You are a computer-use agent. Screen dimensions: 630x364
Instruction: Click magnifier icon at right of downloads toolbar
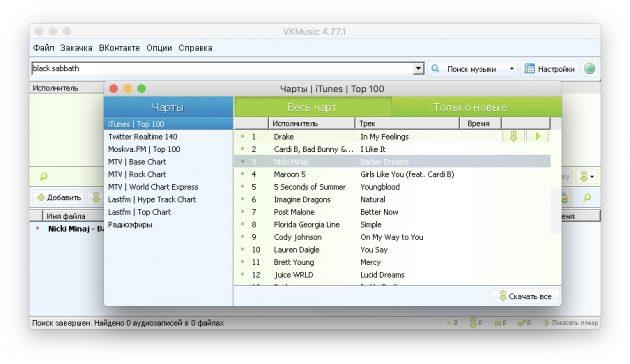[x=587, y=198]
